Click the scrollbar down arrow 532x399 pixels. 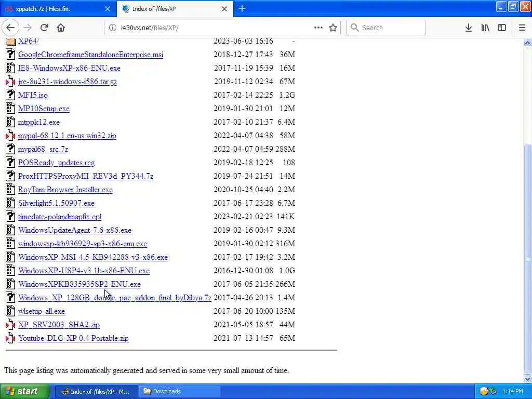pos(528,379)
